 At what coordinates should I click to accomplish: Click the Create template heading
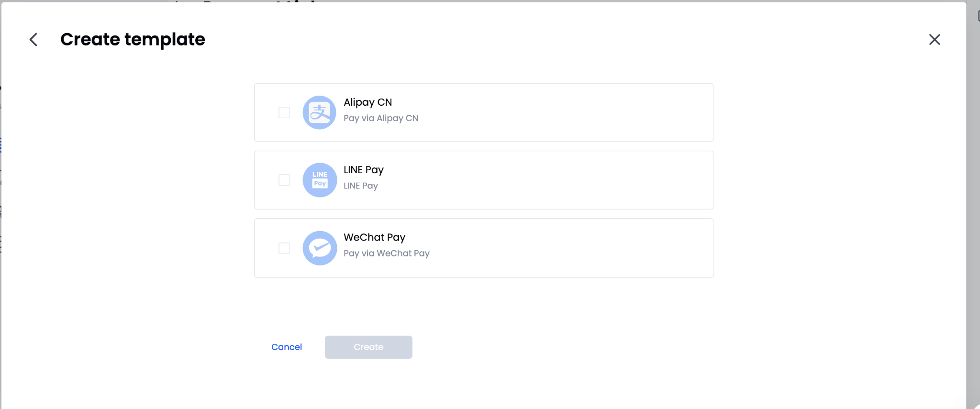[133, 39]
